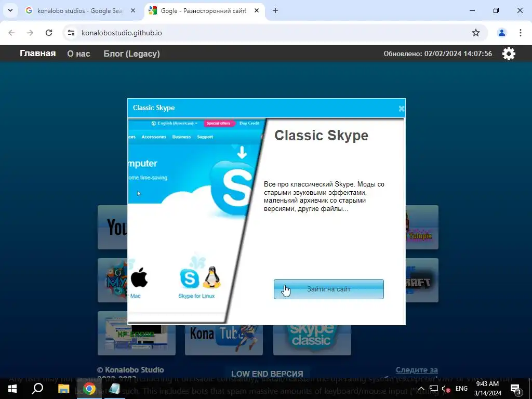Open the "О нас" navigation item

[x=79, y=54]
